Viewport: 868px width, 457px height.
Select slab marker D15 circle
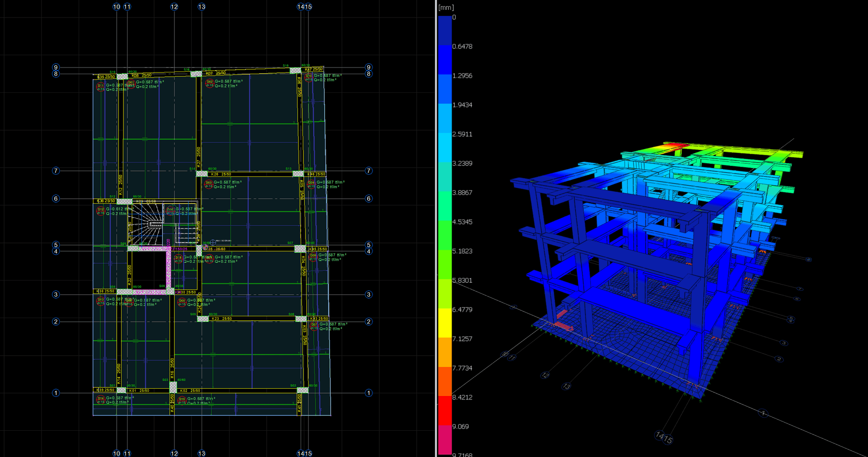(x=182, y=400)
